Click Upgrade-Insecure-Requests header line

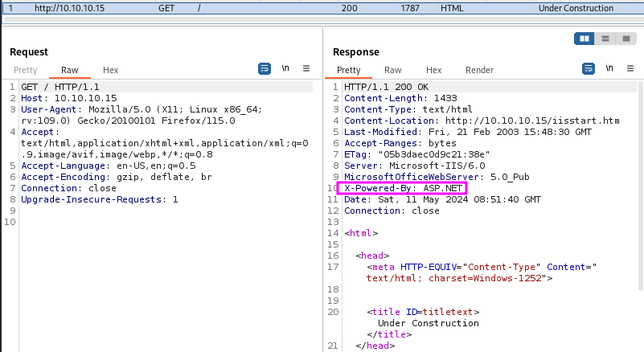click(x=100, y=199)
